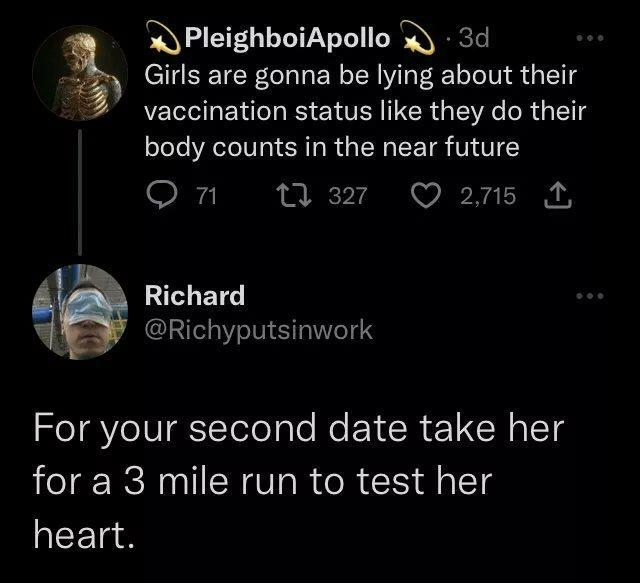Open more options on PleighboiApollo's tweet

(592, 37)
